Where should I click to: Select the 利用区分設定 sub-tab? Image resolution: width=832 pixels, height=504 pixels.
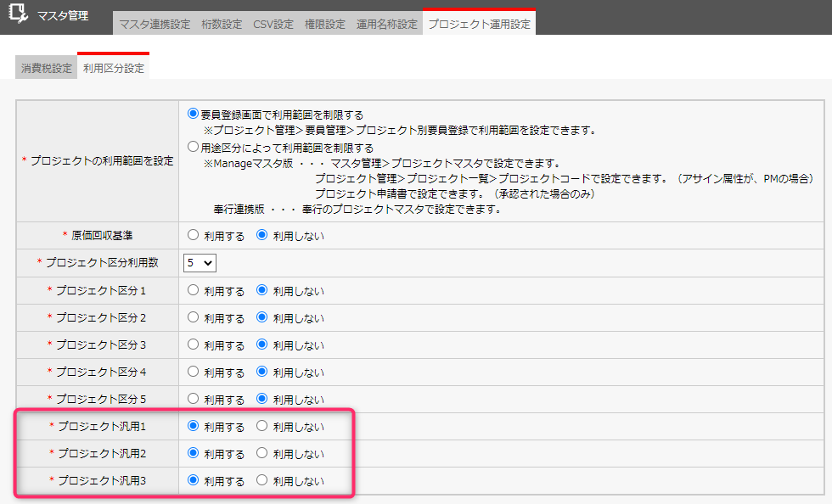click(x=113, y=68)
